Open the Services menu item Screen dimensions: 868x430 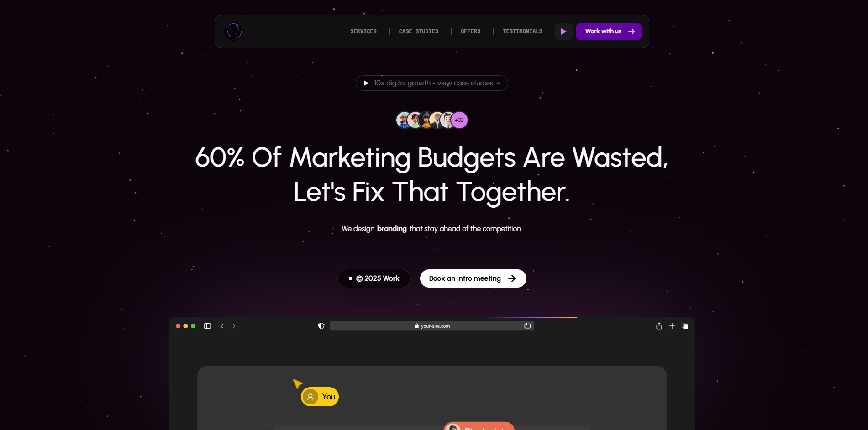[x=363, y=31]
